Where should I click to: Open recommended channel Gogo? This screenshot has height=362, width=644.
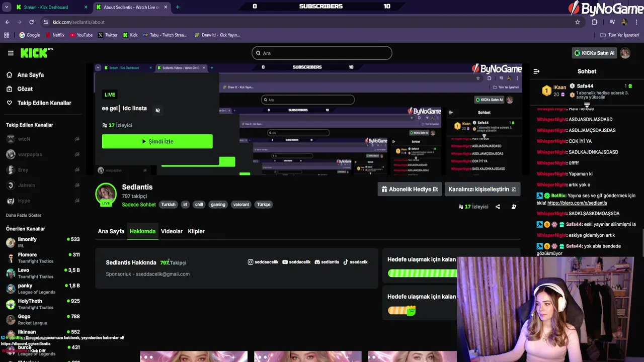[43, 319]
